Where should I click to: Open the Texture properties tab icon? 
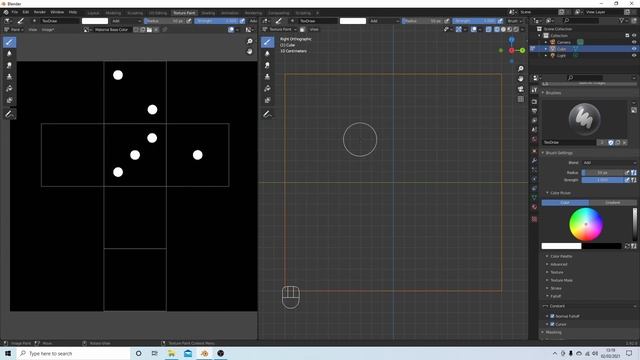534,219
